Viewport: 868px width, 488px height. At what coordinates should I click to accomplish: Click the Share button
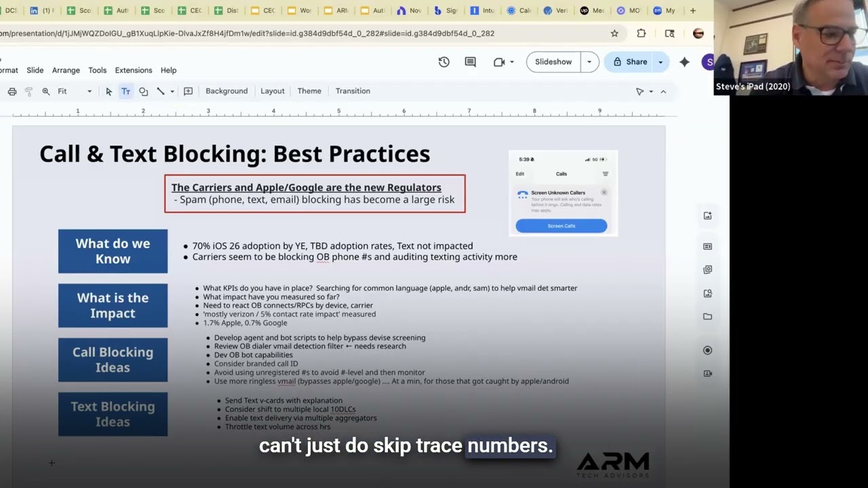[x=630, y=62]
